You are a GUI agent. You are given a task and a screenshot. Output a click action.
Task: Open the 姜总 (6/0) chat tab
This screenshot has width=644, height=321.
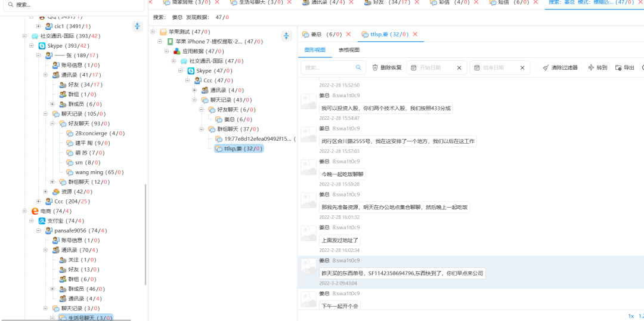(x=321, y=34)
